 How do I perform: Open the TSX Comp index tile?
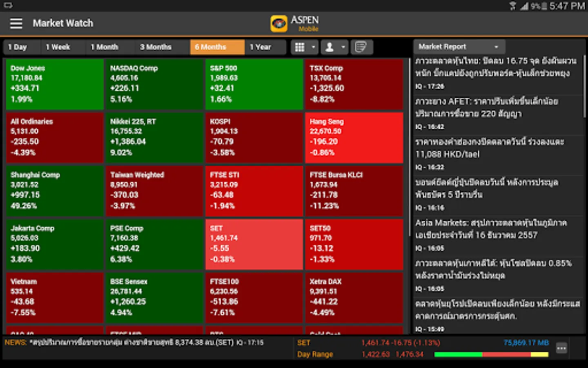[354, 84]
